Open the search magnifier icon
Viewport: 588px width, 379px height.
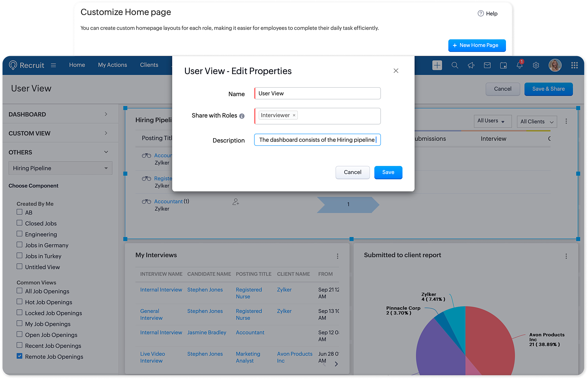(455, 65)
